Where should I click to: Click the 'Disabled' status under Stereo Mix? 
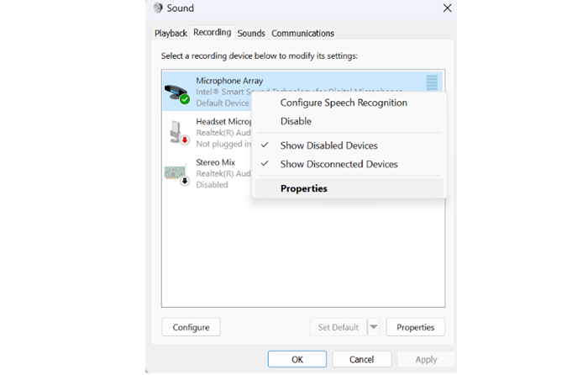point(212,185)
